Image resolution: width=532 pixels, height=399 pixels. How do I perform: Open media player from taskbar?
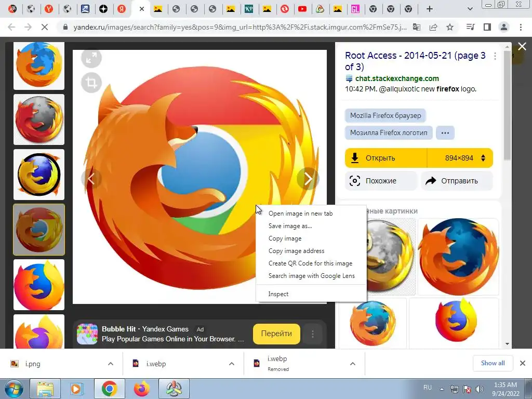tap(77, 389)
